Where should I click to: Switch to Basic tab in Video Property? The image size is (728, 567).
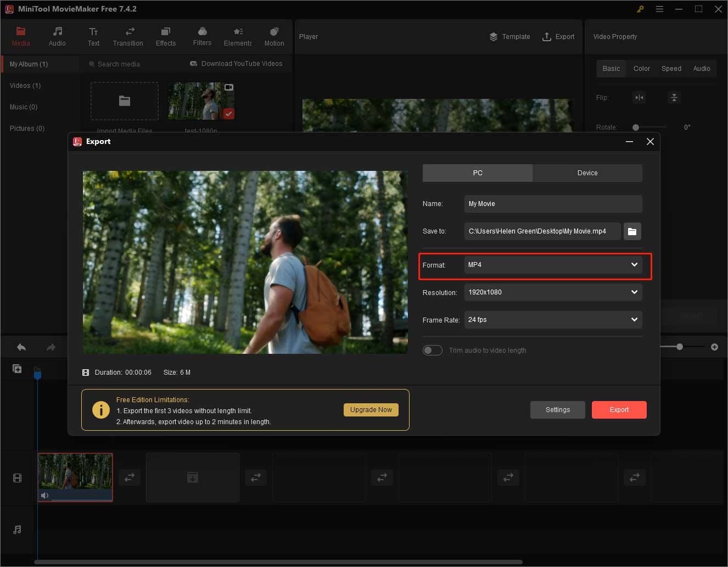(611, 69)
